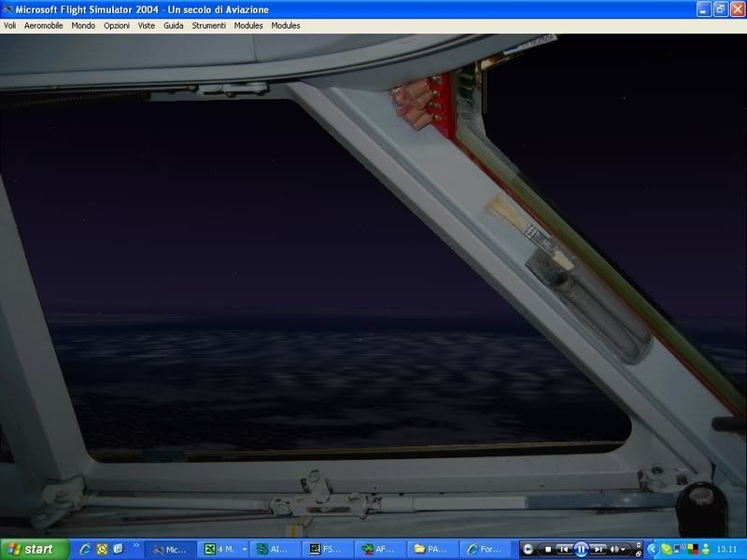
Task: Pause playback in the media player toolbar
Action: tap(581, 550)
